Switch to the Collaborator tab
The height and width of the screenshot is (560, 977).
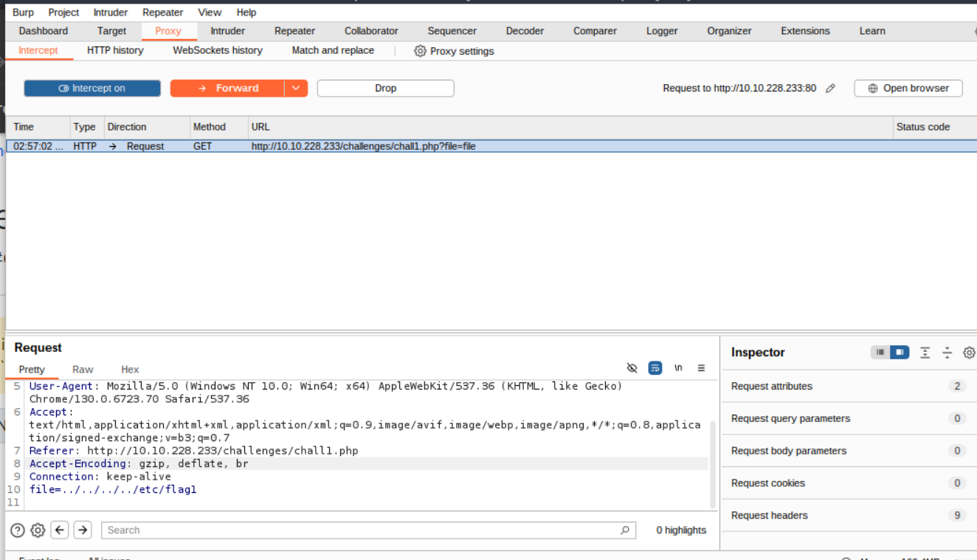point(371,31)
